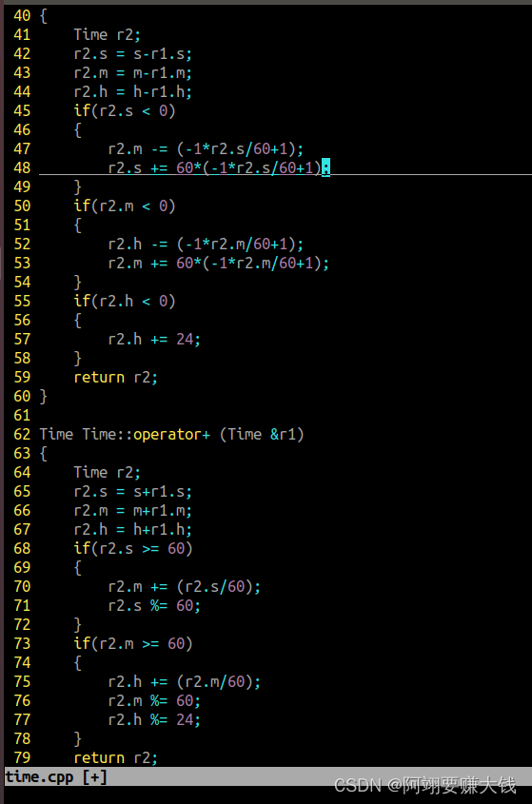Viewport: 532px width, 804px height.
Task: Click 'r2.m += (r2.s/60);' on line 70
Action: tap(185, 587)
